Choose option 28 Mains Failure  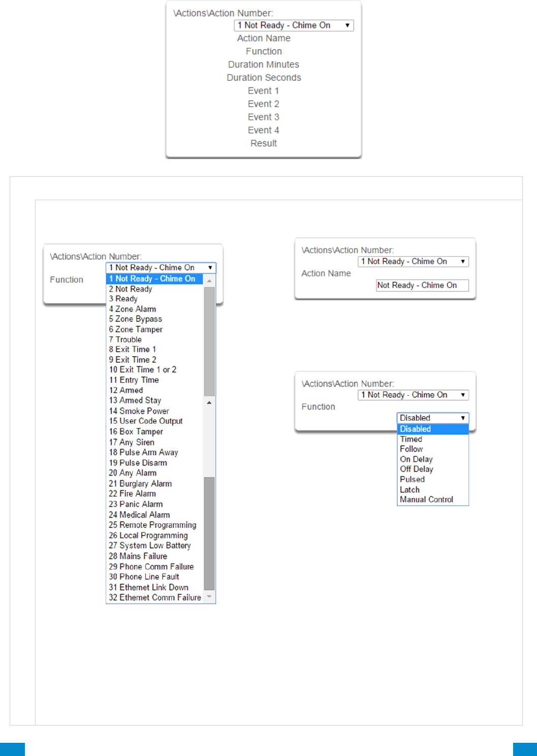tap(154, 556)
